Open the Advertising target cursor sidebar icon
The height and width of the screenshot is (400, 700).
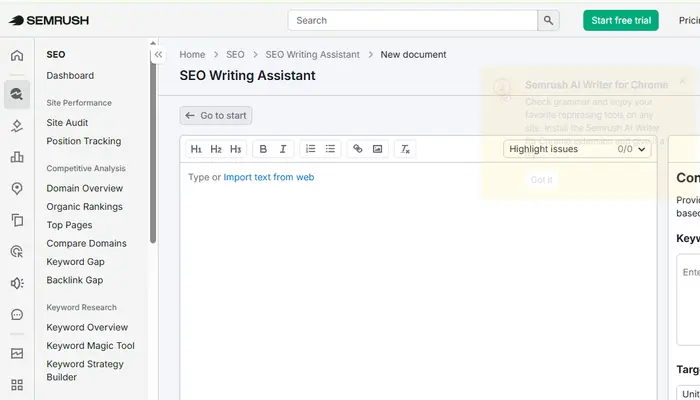tap(17, 251)
